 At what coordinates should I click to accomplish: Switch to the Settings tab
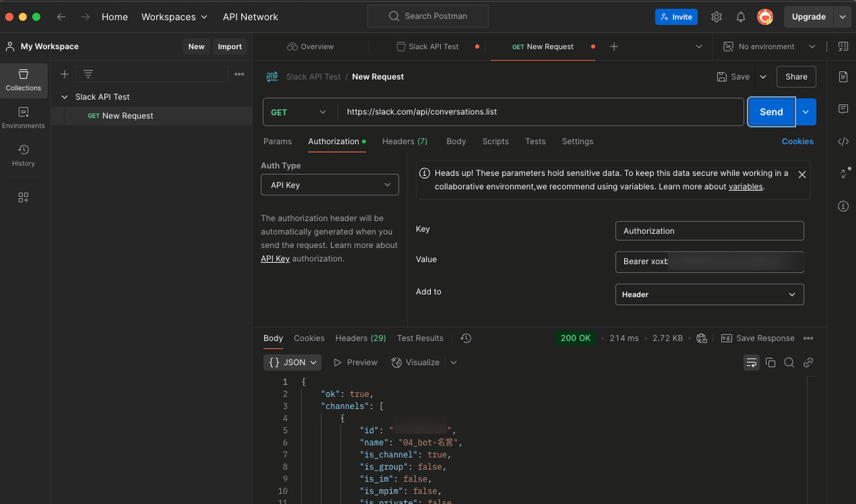click(577, 141)
